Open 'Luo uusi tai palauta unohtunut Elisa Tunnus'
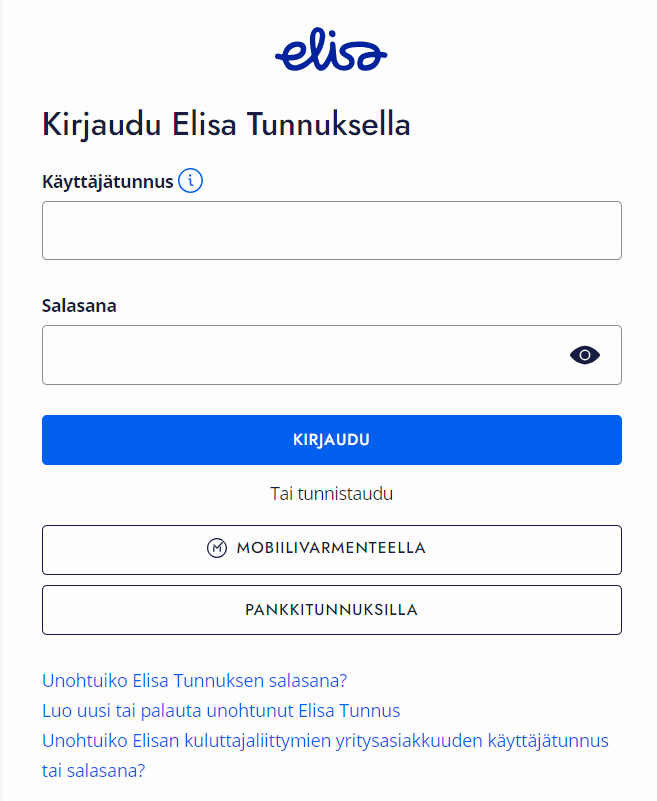The height and width of the screenshot is (801, 657). tap(221, 711)
